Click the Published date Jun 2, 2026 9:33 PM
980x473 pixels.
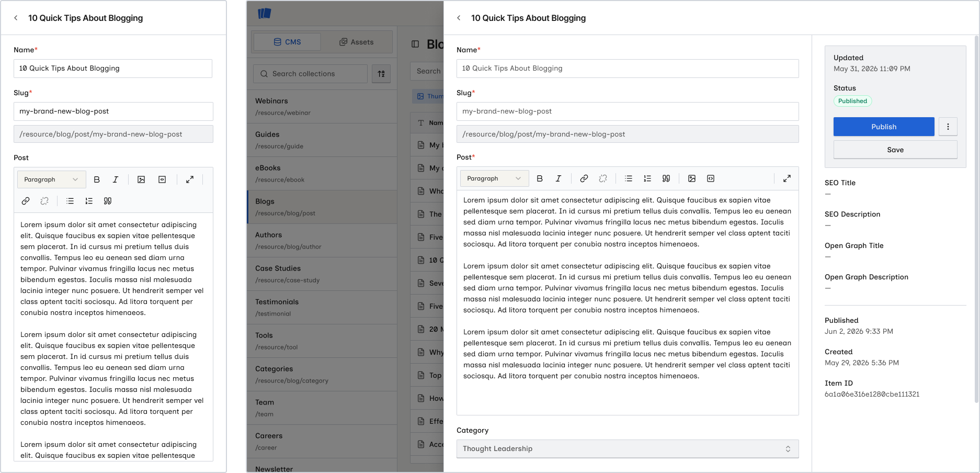859,332
